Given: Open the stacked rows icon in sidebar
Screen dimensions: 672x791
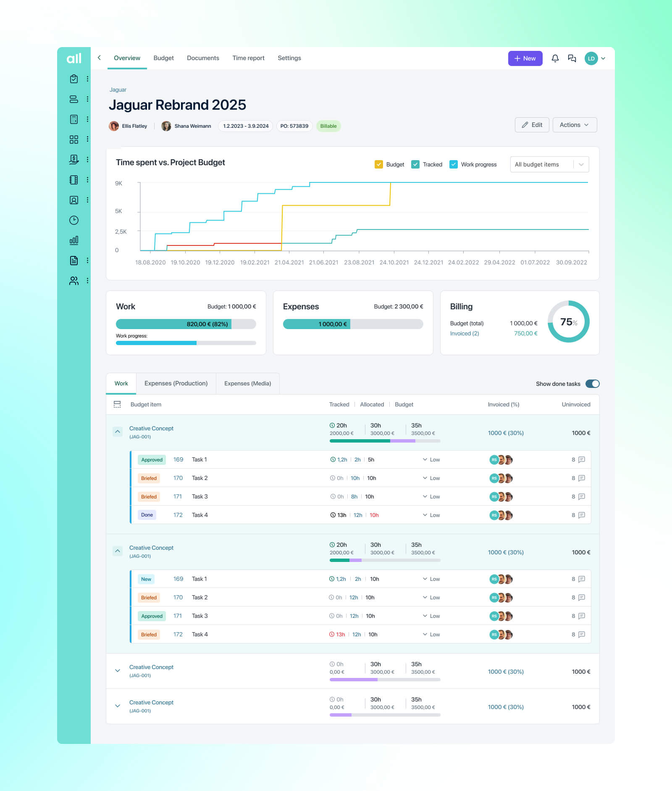Looking at the screenshot, I should [x=74, y=99].
